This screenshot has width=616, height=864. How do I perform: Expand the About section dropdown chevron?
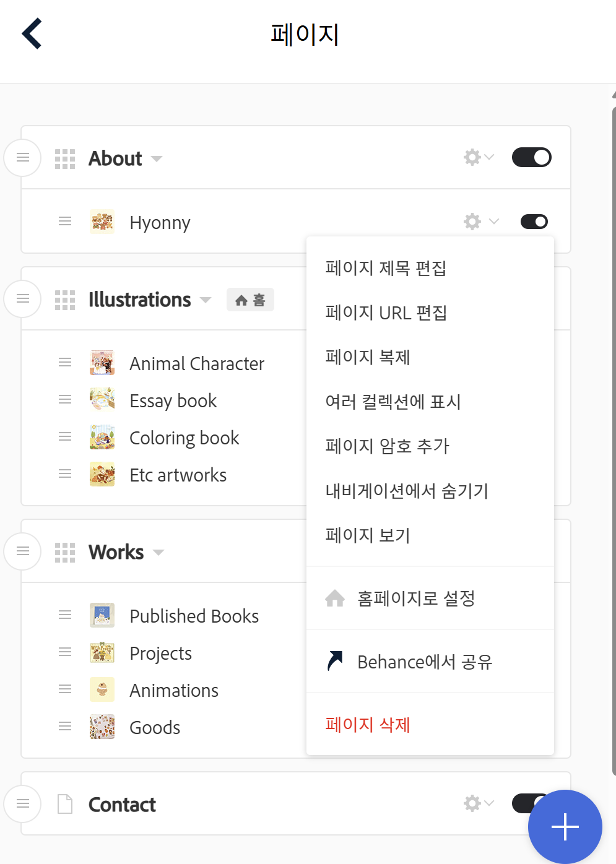[155, 159]
